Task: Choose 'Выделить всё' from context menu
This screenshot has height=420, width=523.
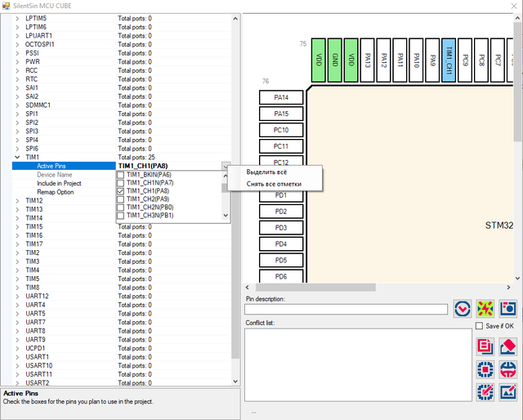Action: (266, 172)
